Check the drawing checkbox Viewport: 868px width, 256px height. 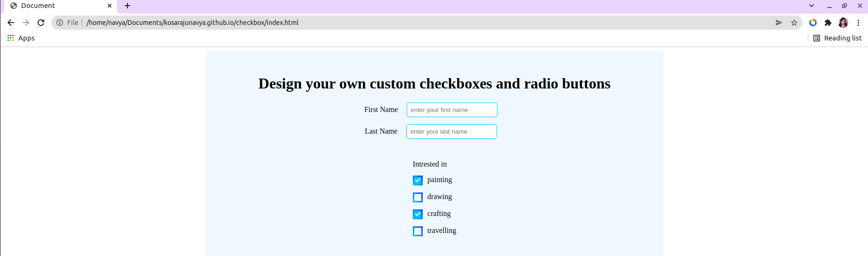point(418,197)
